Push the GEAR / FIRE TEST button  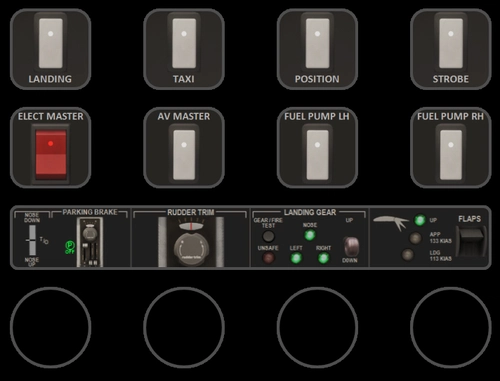(268, 236)
